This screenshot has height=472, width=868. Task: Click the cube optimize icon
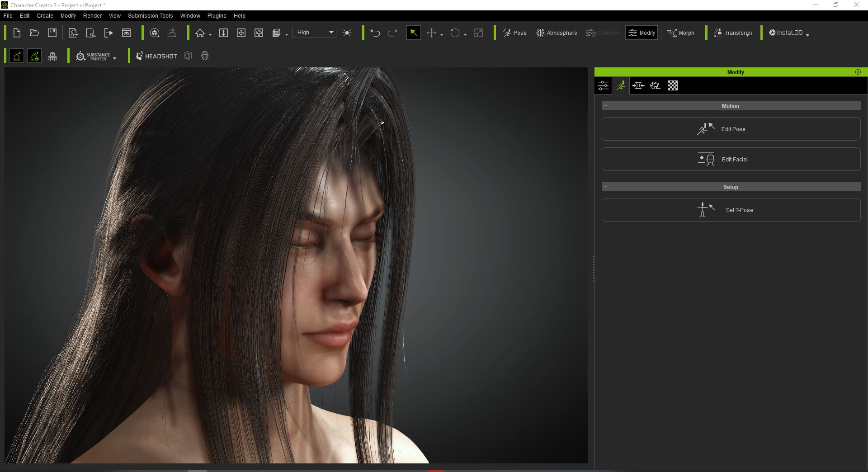pos(155,33)
